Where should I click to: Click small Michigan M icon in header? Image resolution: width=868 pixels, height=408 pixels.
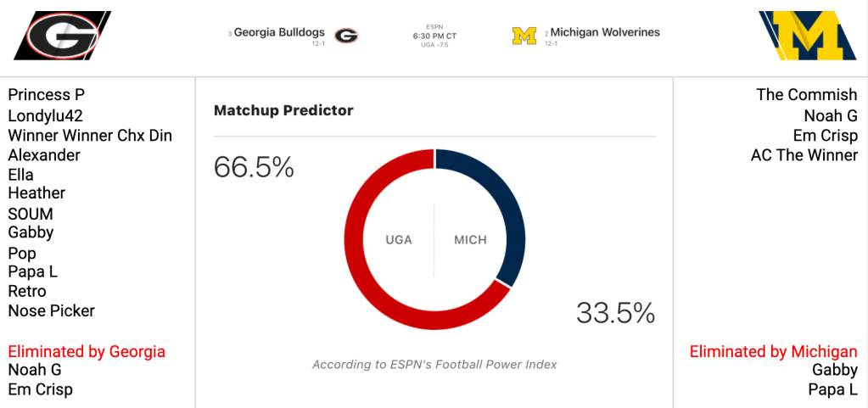point(524,36)
